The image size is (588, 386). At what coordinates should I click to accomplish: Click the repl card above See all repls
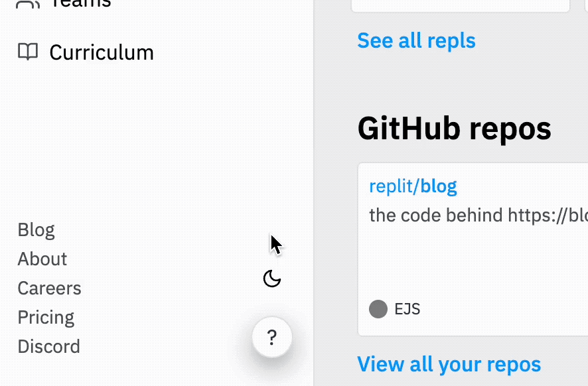(459, 5)
